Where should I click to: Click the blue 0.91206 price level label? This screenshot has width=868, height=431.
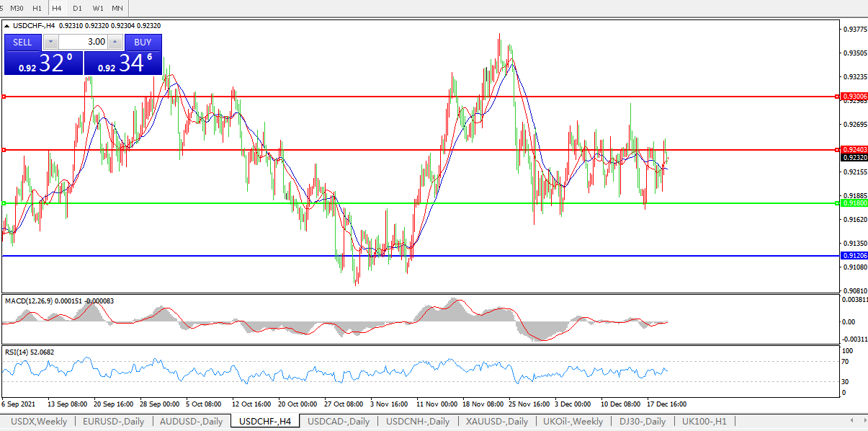(x=854, y=256)
